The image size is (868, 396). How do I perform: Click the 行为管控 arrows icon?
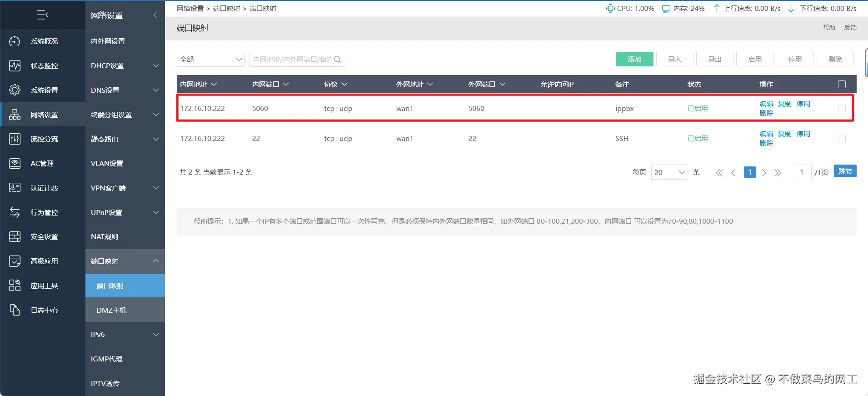15,212
